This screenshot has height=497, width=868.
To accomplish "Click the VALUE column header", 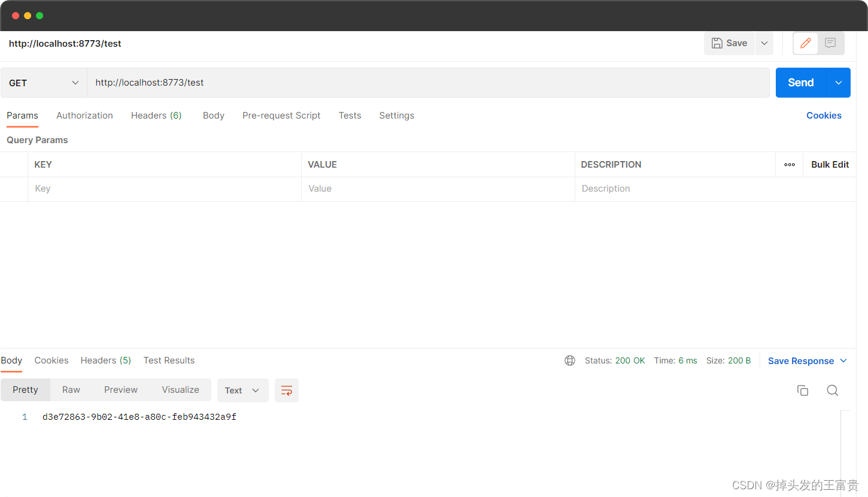I will [322, 165].
